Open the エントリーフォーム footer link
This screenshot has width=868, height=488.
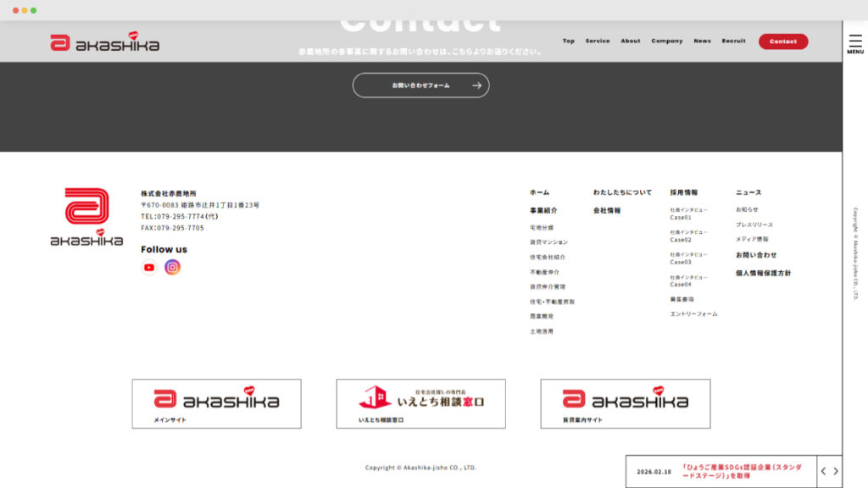pos(693,314)
